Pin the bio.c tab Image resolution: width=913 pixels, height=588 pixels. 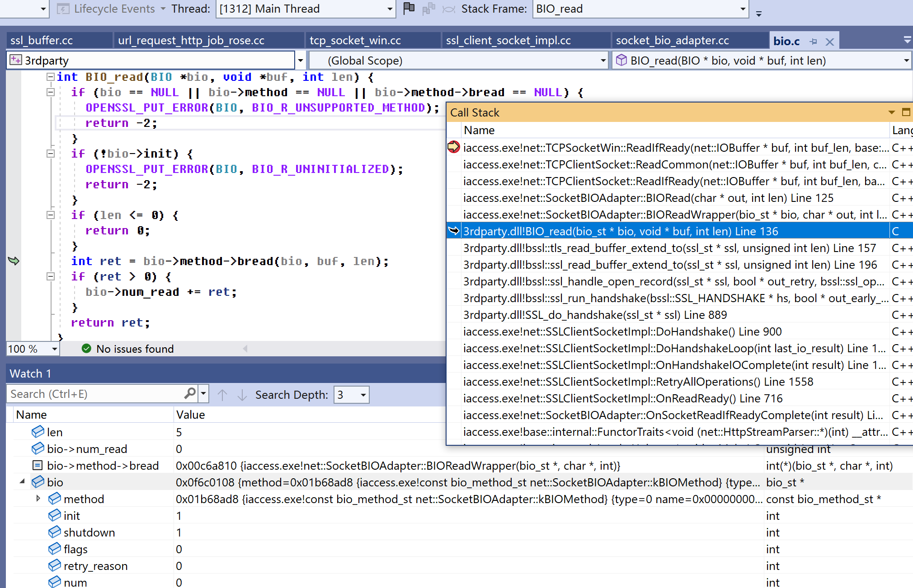[x=814, y=42]
